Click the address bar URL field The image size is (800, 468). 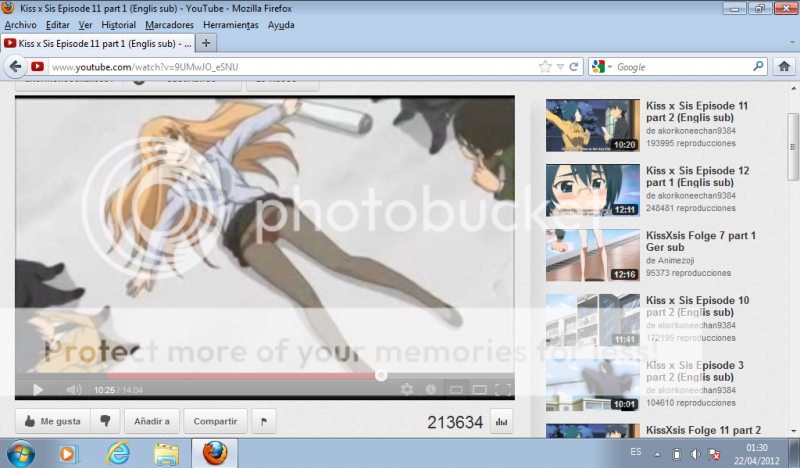291,67
